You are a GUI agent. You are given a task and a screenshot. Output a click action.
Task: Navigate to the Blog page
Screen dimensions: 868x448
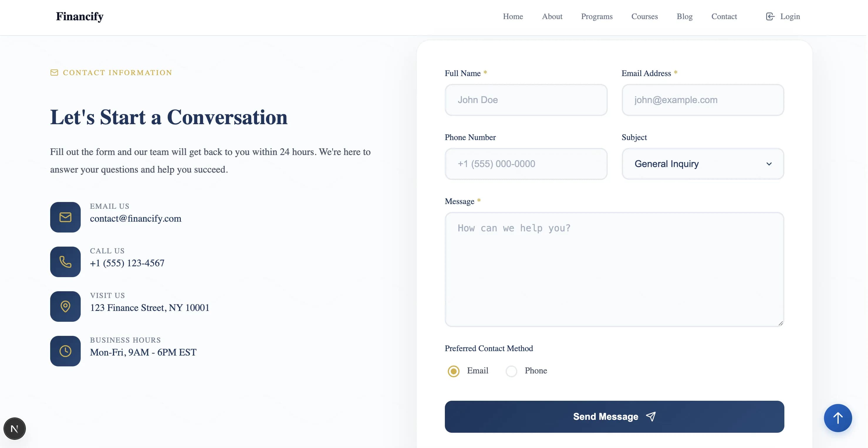click(x=684, y=16)
